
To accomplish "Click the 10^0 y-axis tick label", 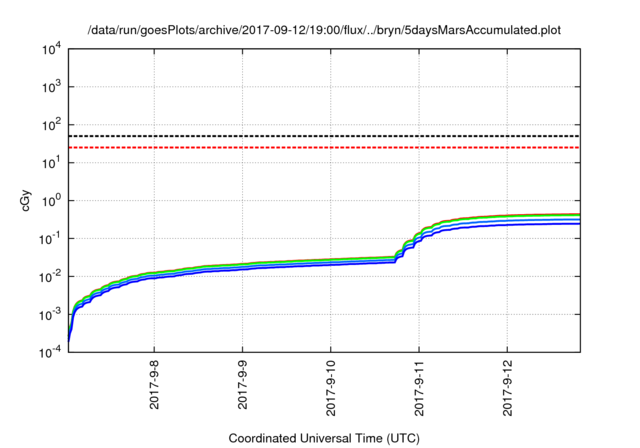I will [x=52, y=201].
